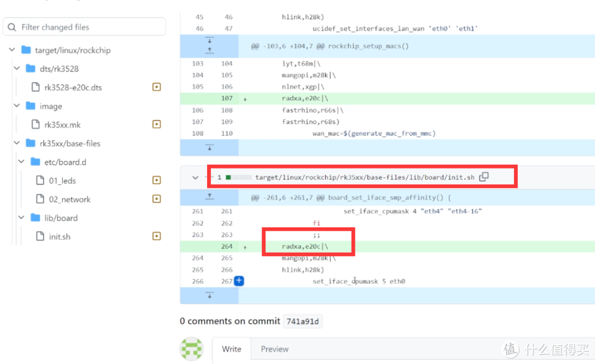Click modified status icon beside 02_network
The image size is (595, 364).
[x=156, y=199]
